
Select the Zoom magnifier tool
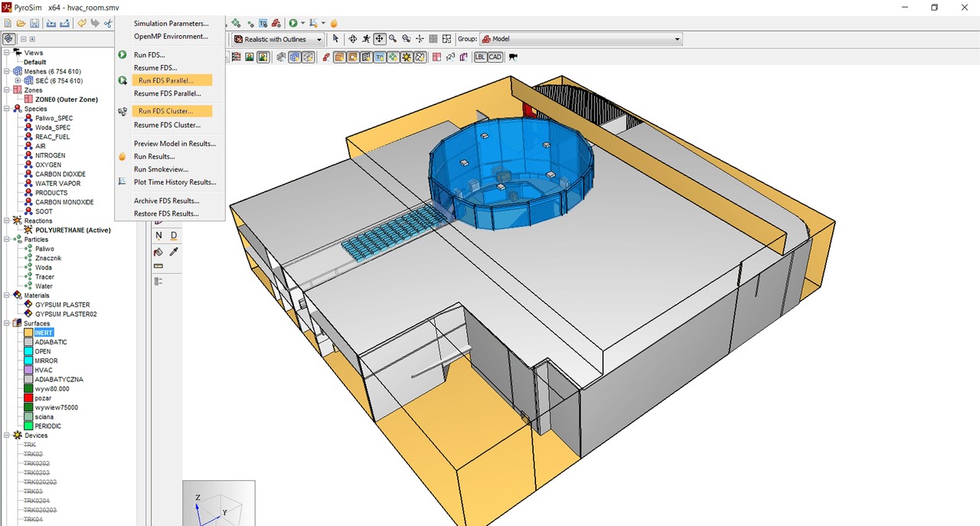pyautogui.click(x=392, y=39)
